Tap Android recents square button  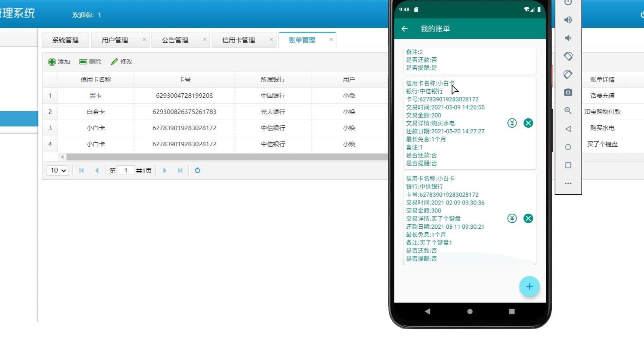click(512, 311)
